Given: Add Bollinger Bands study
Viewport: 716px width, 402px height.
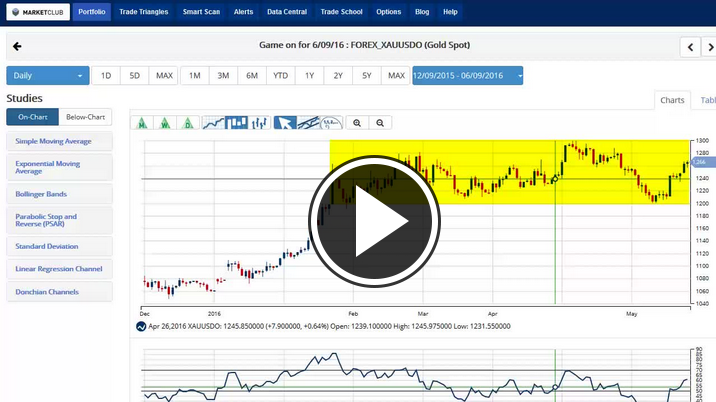Looking at the screenshot, I should click(59, 194).
